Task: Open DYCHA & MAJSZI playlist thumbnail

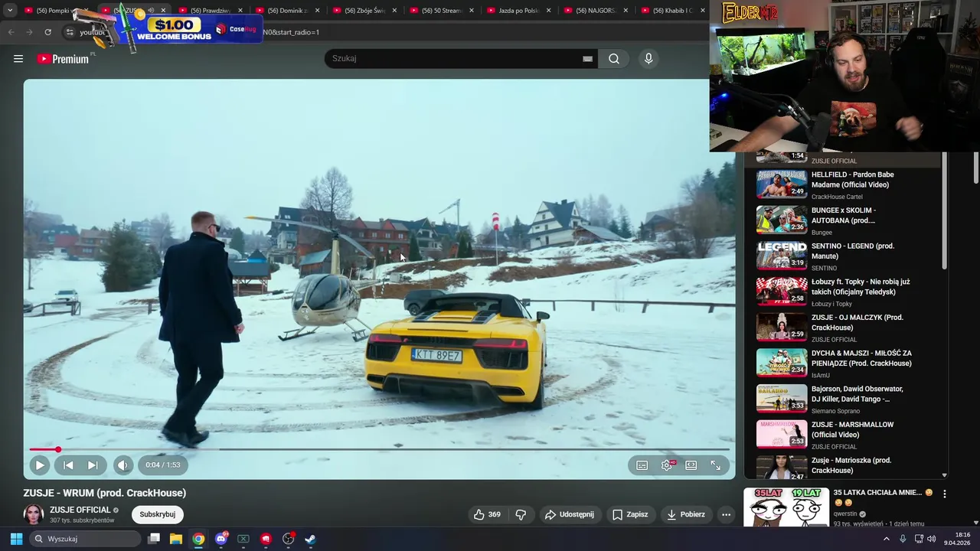Action: pyautogui.click(x=782, y=363)
